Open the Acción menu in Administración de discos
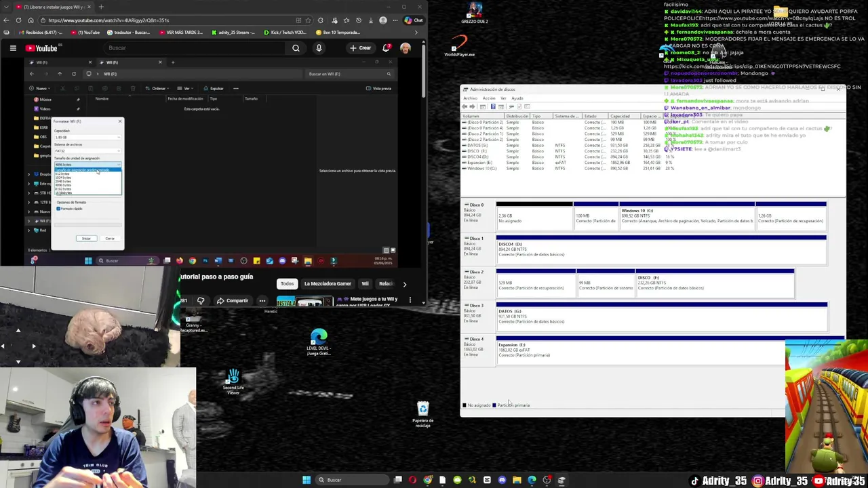868x488 pixels. point(489,98)
